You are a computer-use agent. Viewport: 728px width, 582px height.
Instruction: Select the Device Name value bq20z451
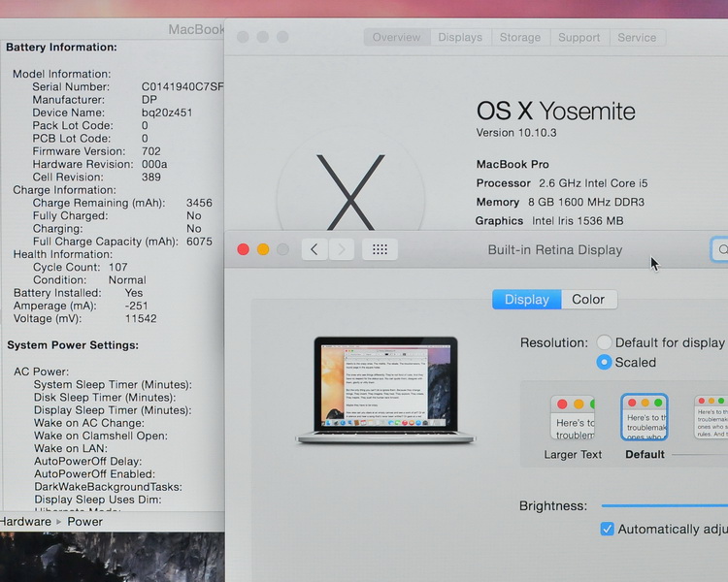[x=167, y=113]
